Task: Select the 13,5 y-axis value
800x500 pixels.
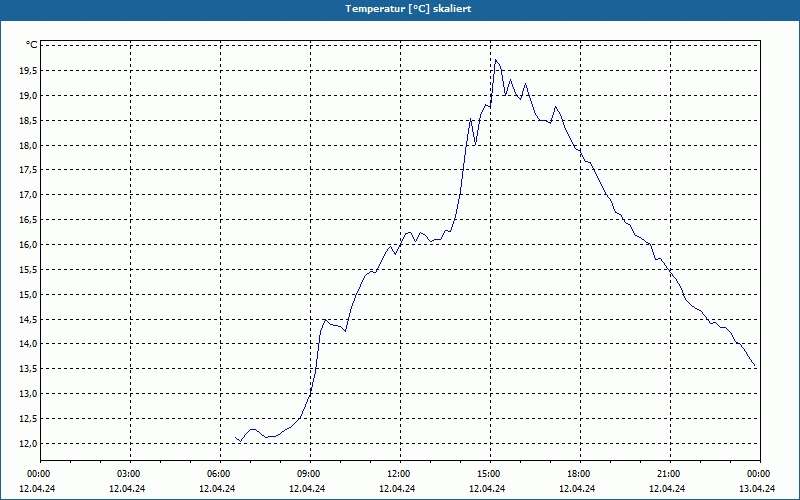Action: pos(28,369)
